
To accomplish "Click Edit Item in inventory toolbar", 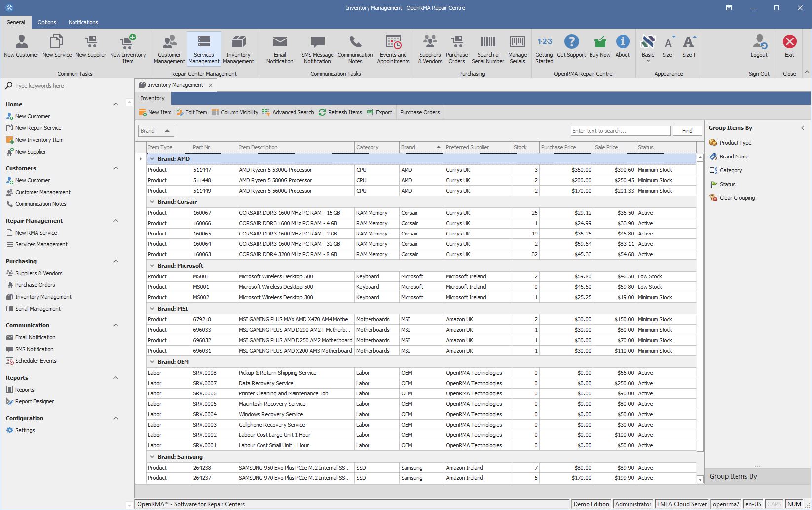I will tap(191, 112).
